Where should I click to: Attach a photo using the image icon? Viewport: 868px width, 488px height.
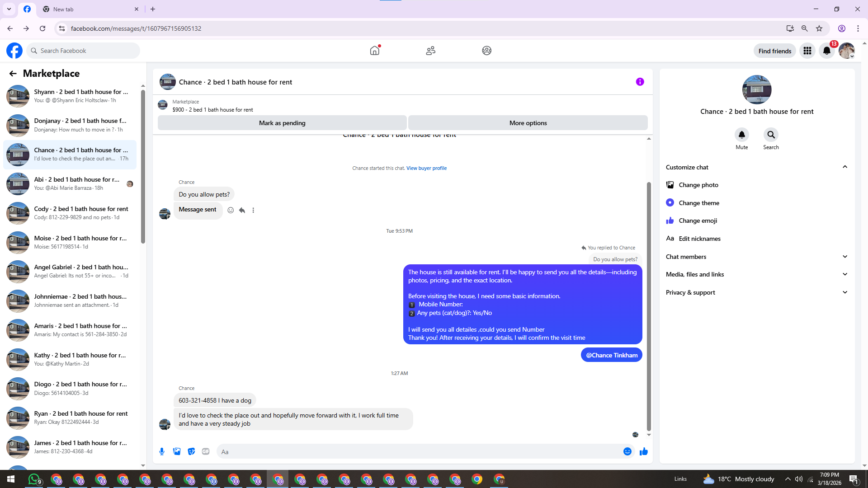[177, 451]
